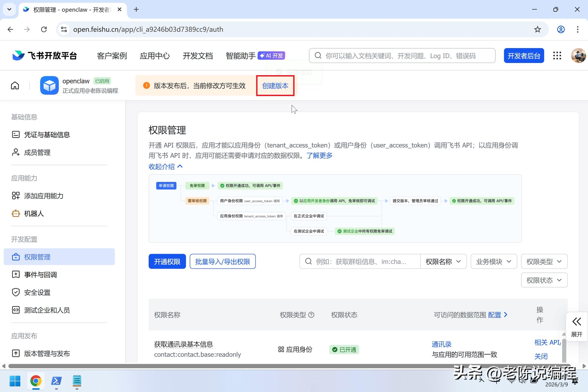Screen dimensions: 588x392
Task: Open the nine-dot apps grid icon
Action: [557, 56]
